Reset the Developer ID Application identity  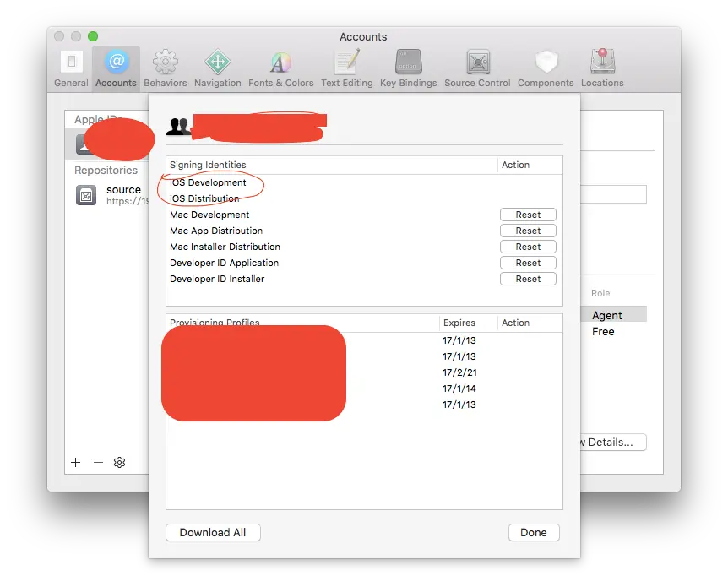coord(528,263)
